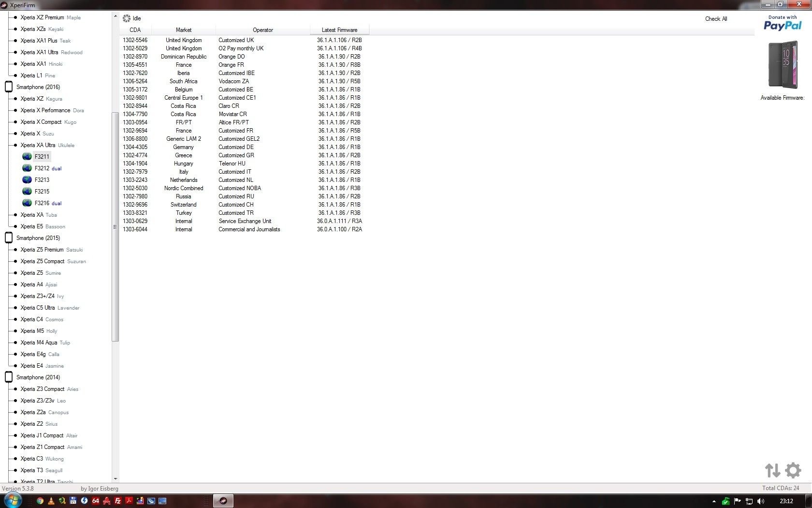Sort by the Market column header
Image resolution: width=812 pixels, height=508 pixels.
pos(184,30)
